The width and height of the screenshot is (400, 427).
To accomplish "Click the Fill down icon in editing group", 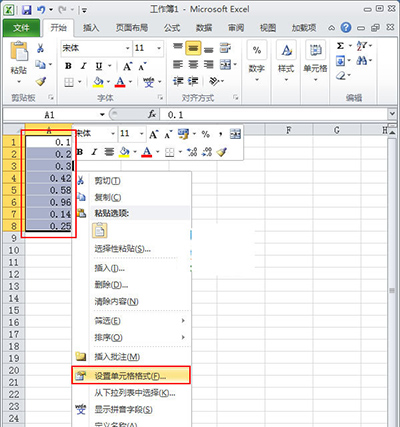I will 340,61.
